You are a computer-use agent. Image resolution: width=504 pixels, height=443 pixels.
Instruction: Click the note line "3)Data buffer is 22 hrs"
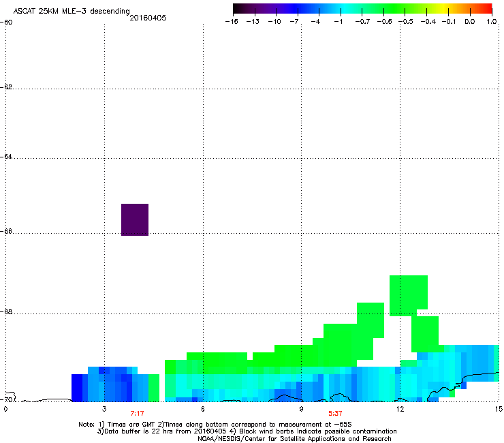tap(247, 431)
